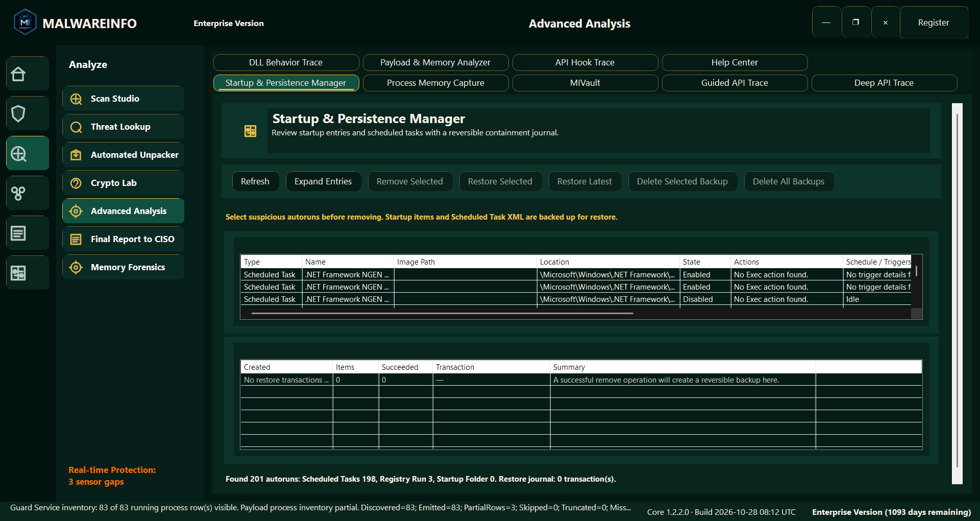Click the Register button

[x=934, y=22]
